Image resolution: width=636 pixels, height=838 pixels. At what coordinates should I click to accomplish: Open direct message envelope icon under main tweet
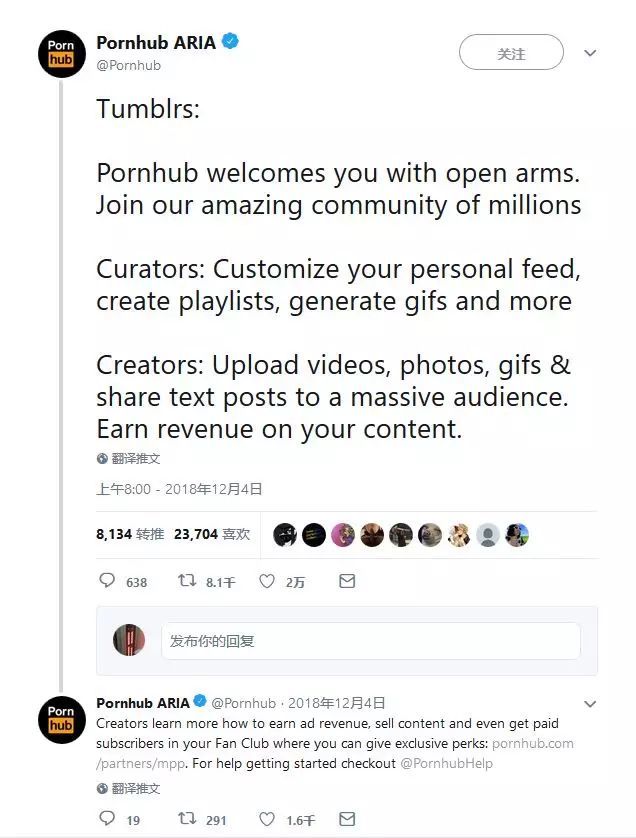(x=347, y=580)
